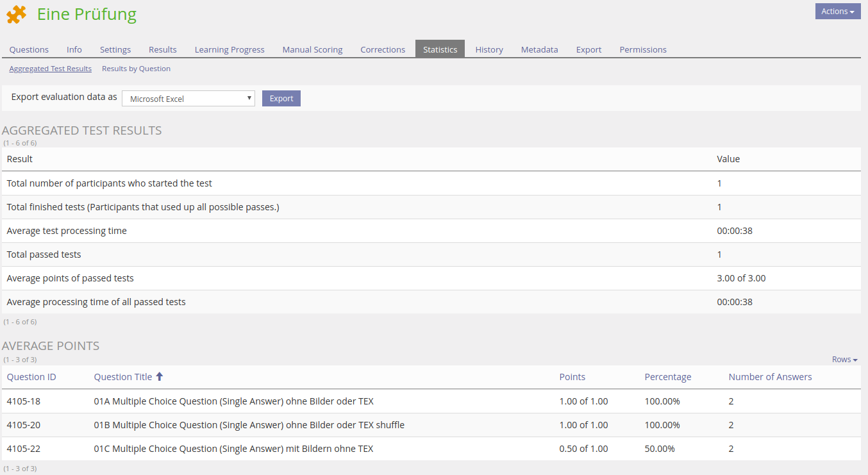Open the Results by Question subtab

click(136, 69)
